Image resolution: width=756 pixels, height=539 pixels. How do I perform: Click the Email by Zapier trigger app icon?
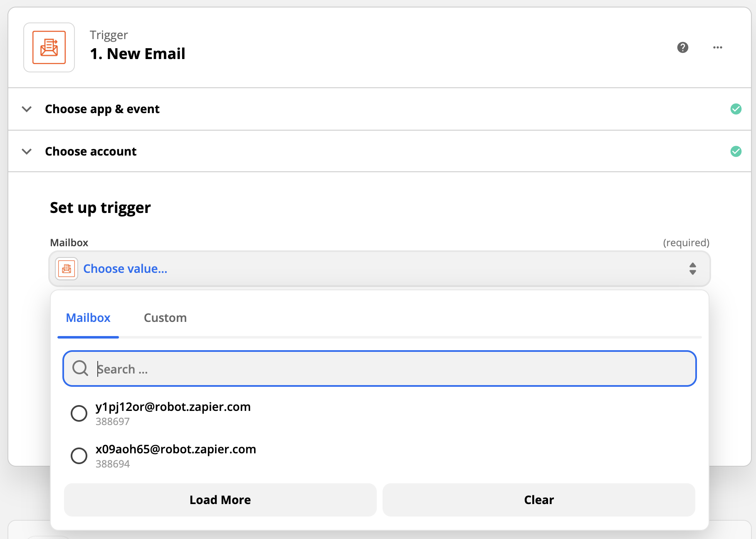point(49,47)
